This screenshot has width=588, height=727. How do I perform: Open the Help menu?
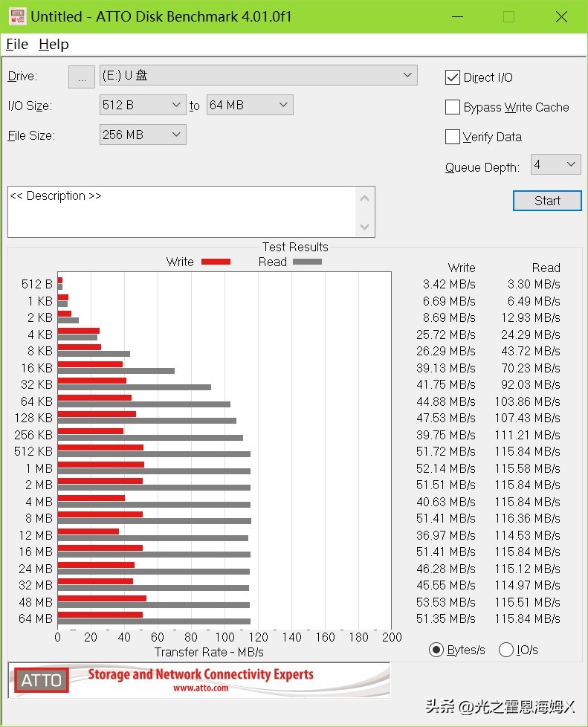[54, 45]
